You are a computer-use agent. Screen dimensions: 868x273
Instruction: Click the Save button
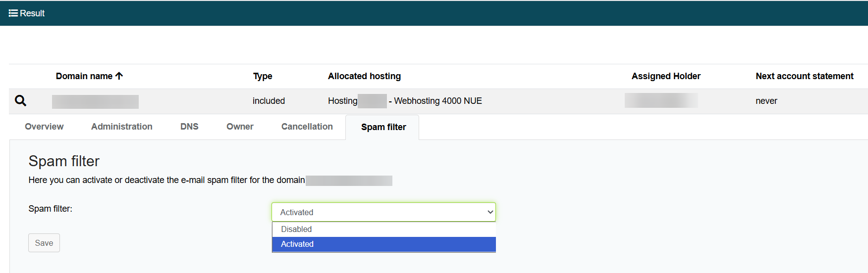click(x=44, y=243)
